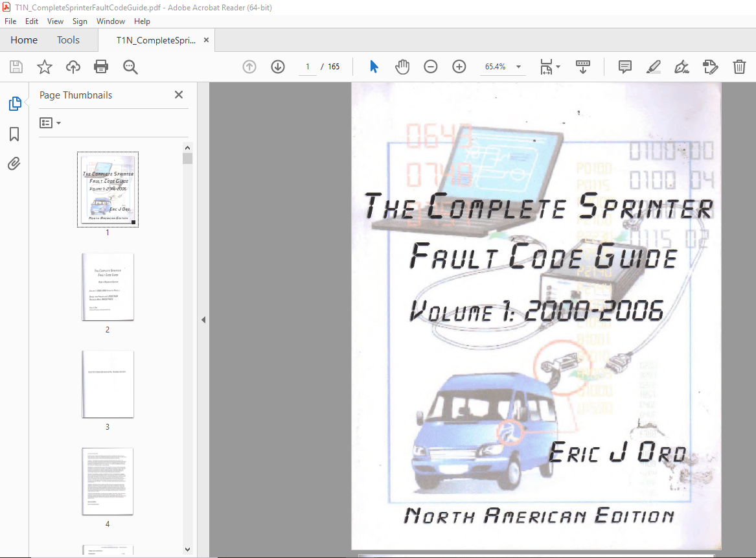The image size is (756, 558).
Task: Switch to the Home tab
Action: pos(23,40)
